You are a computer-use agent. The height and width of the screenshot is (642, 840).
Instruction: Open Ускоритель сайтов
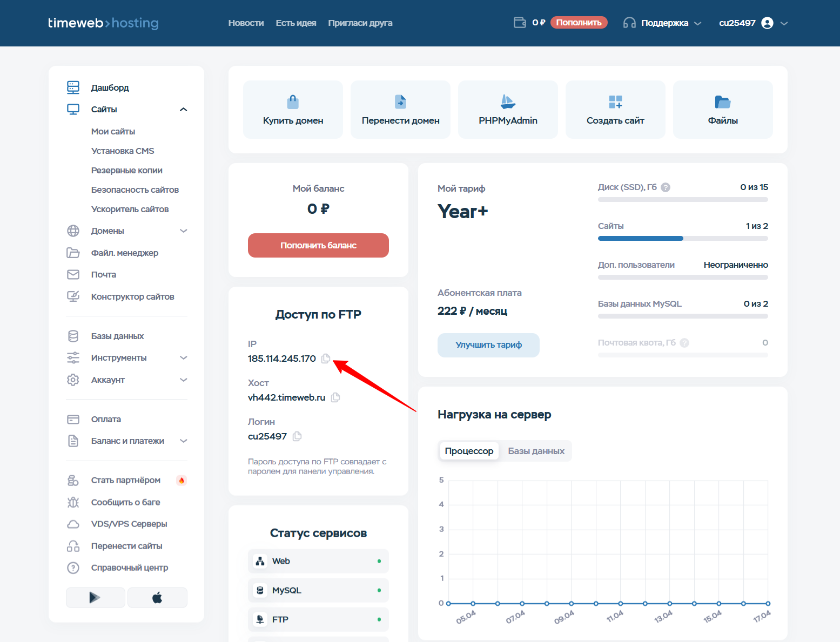[x=130, y=210]
